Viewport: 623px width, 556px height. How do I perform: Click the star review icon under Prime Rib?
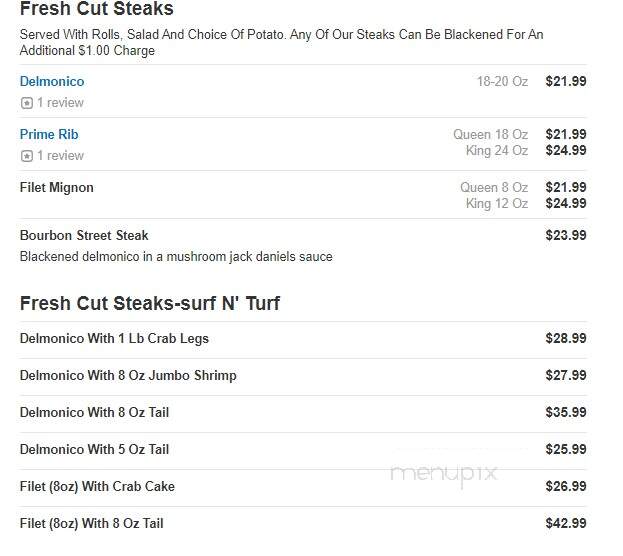click(27, 156)
